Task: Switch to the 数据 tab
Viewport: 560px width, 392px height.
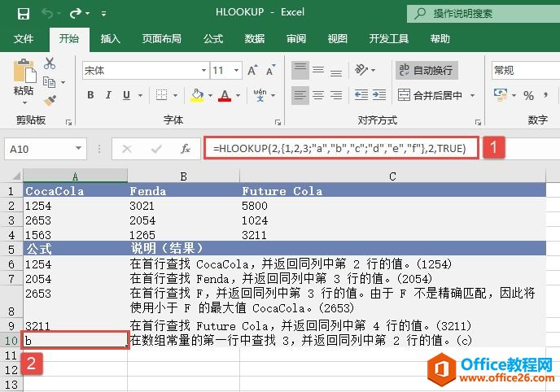Action: [x=255, y=38]
